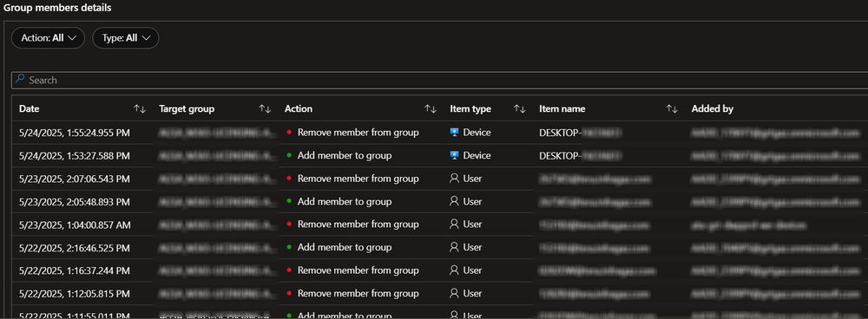
Task: Sort by Target group column arrows
Action: tap(265, 109)
